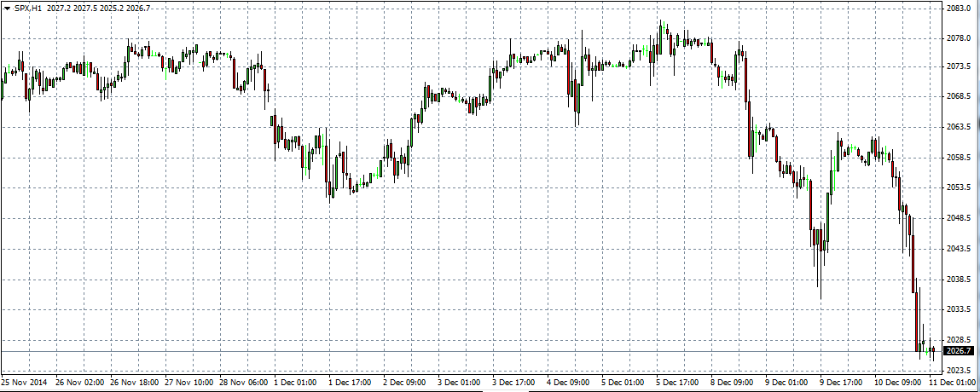Click the OHLC values in the chart header
The height and width of the screenshot is (392, 980).
point(98,7)
